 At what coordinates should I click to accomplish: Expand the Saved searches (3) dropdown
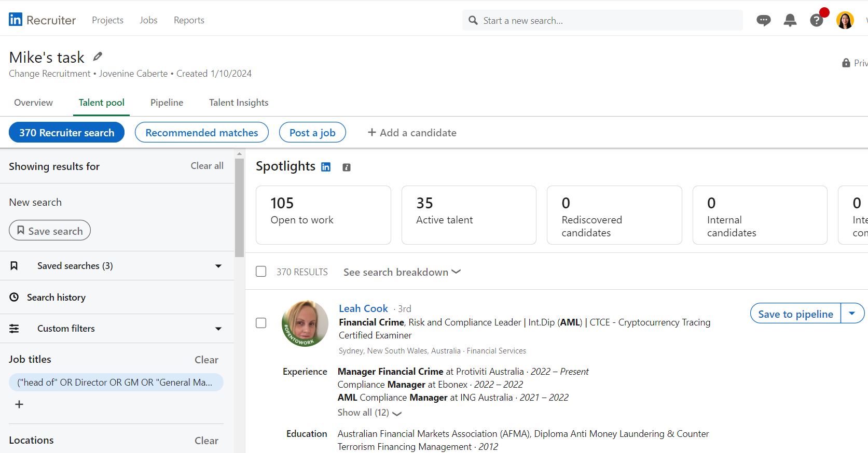click(218, 266)
